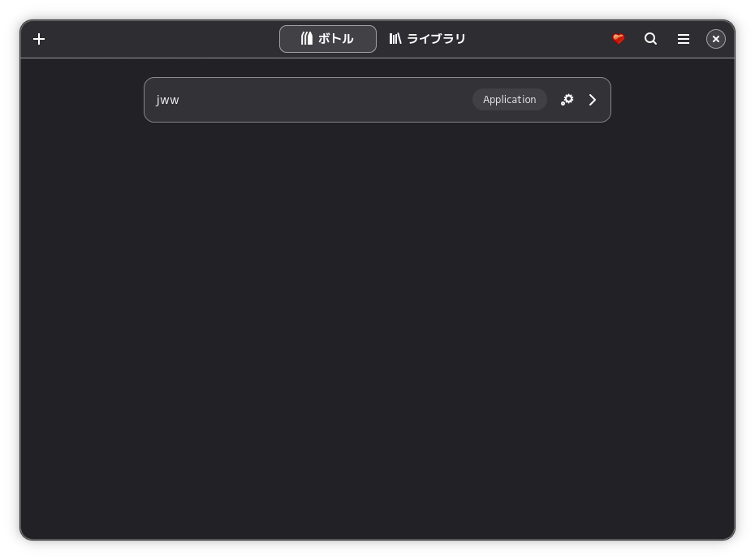Screen dimensions: 755x560
Task: Click empty header space left of ボトル tab
Action: (162, 39)
